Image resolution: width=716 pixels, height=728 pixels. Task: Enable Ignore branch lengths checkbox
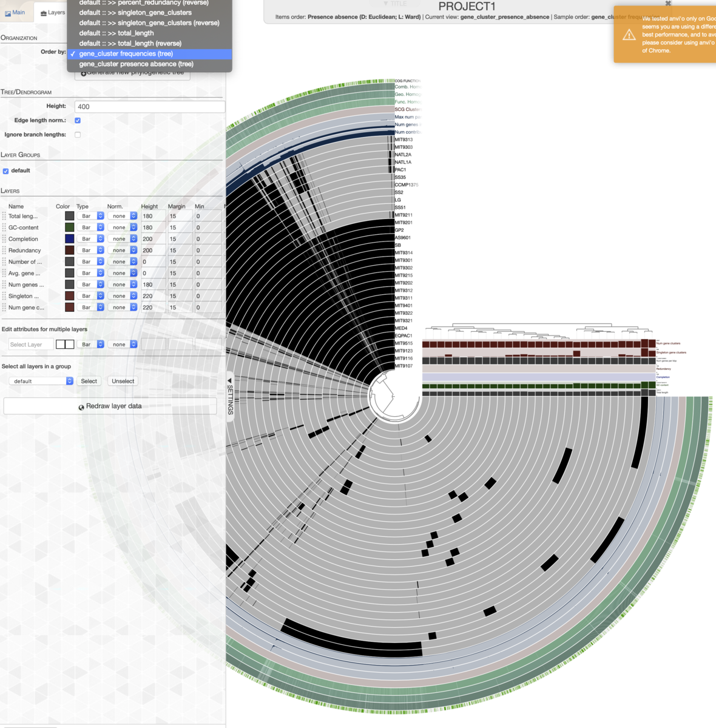78,135
